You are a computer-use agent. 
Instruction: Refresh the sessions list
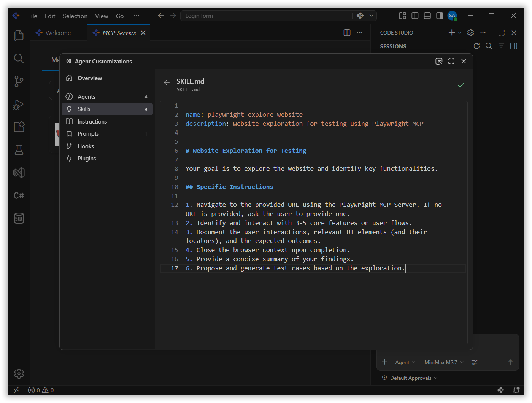click(x=476, y=46)
